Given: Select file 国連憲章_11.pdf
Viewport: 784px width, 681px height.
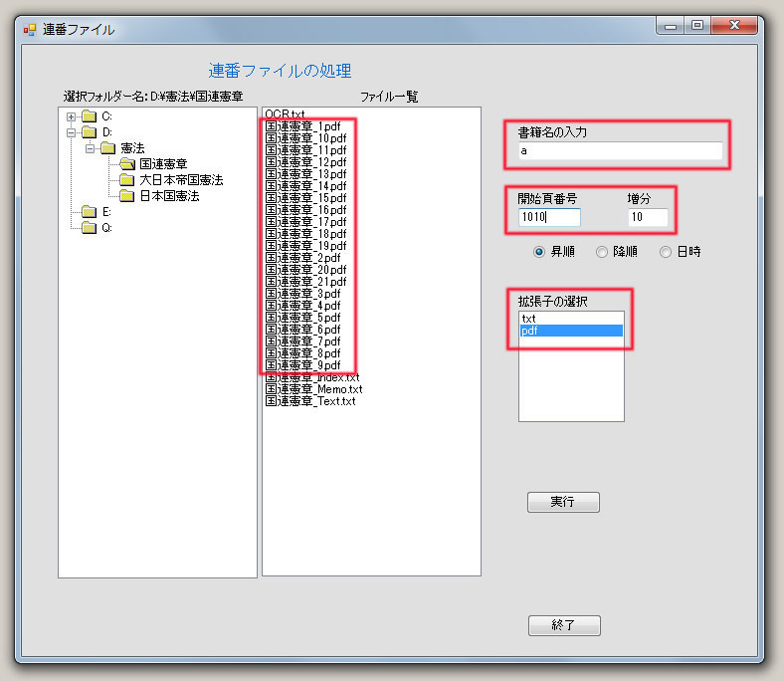Looking at the screenshot, I should (305, 150).
